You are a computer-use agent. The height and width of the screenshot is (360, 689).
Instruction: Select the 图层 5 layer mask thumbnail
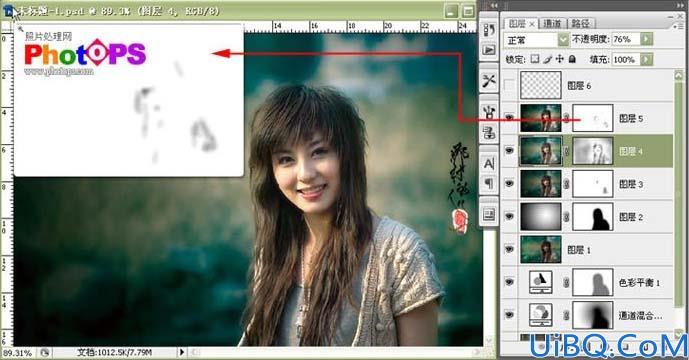(593, 118)
